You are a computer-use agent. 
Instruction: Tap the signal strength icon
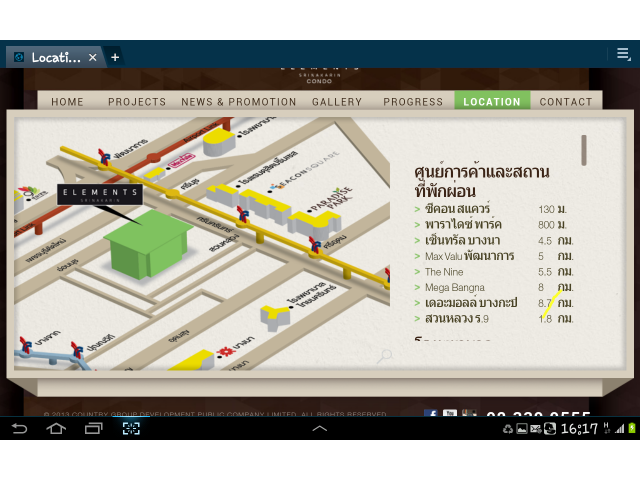[620, 429]
